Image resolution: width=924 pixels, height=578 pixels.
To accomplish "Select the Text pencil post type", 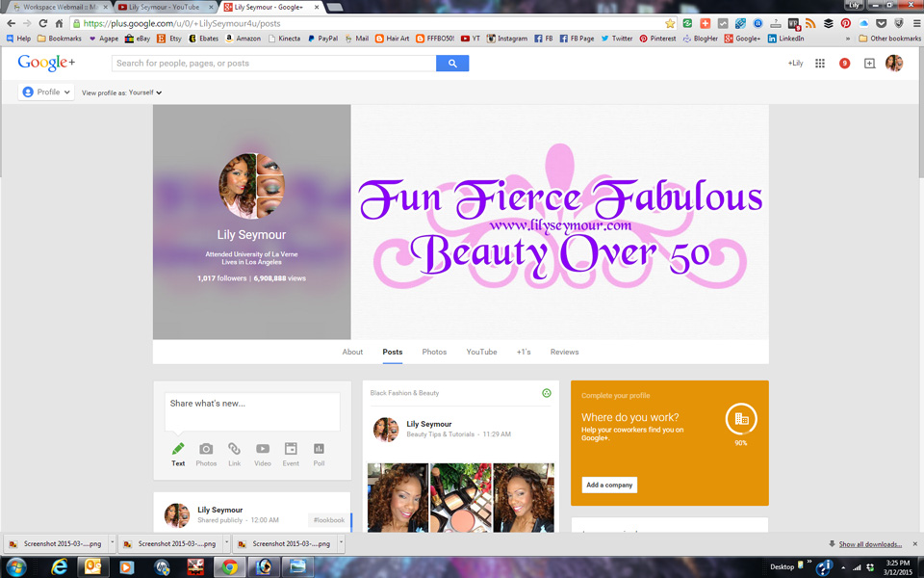I will click(178, 454).
